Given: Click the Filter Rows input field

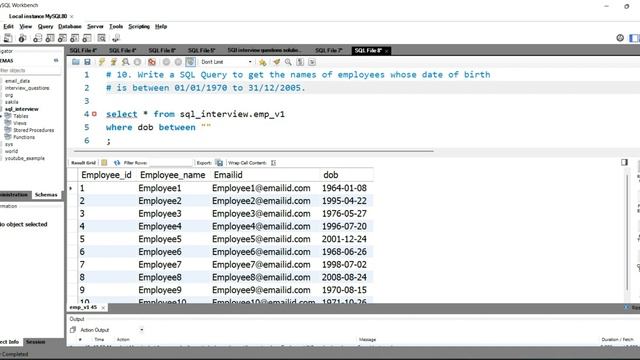Looking at the screenshot, I should click(170, 162).
